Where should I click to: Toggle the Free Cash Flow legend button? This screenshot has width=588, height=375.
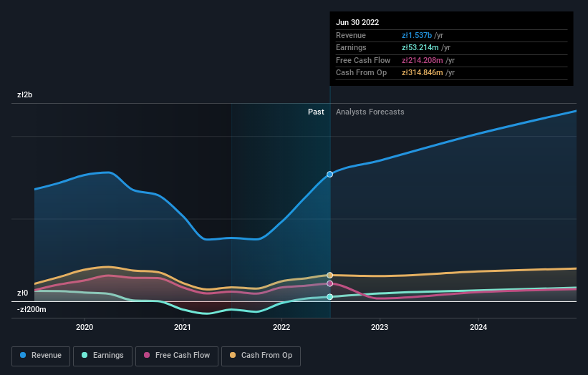click(177, 356)
